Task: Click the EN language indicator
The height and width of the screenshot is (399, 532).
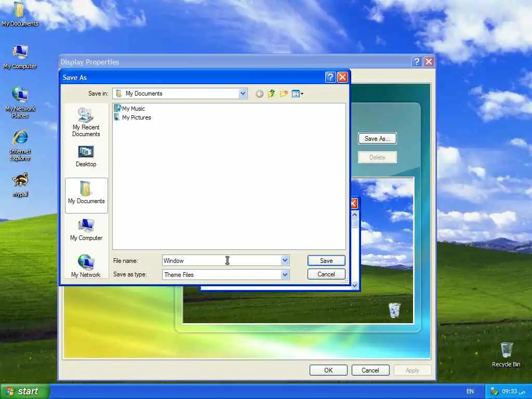Action: coord(470,391)
